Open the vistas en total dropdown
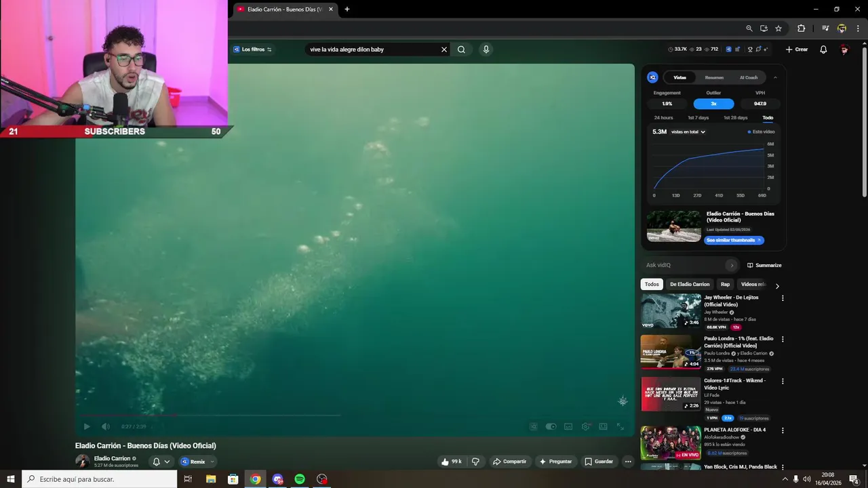The image size is (868, 488). [x=688, y=132]
